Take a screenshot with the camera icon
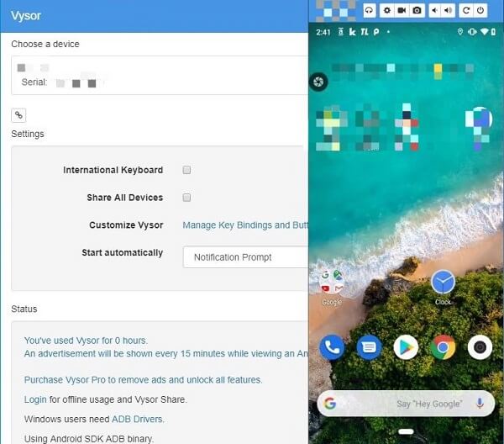The image size is (504, 444). [x=416, y=10]
